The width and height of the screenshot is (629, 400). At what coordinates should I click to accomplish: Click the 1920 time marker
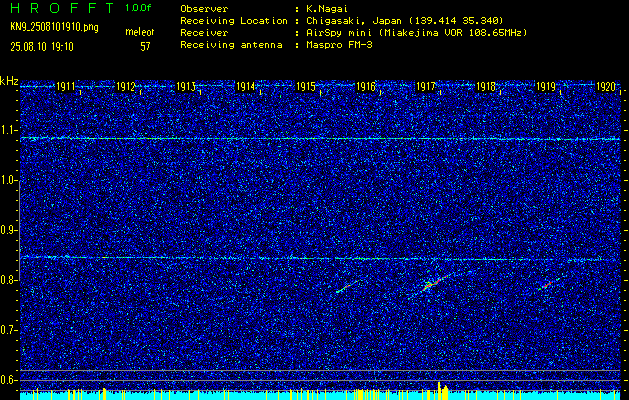606,87
